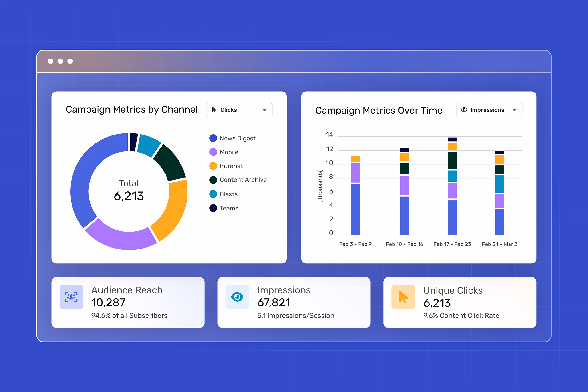Click the cursor icon in Clicks selector

(x=214, y=110)
